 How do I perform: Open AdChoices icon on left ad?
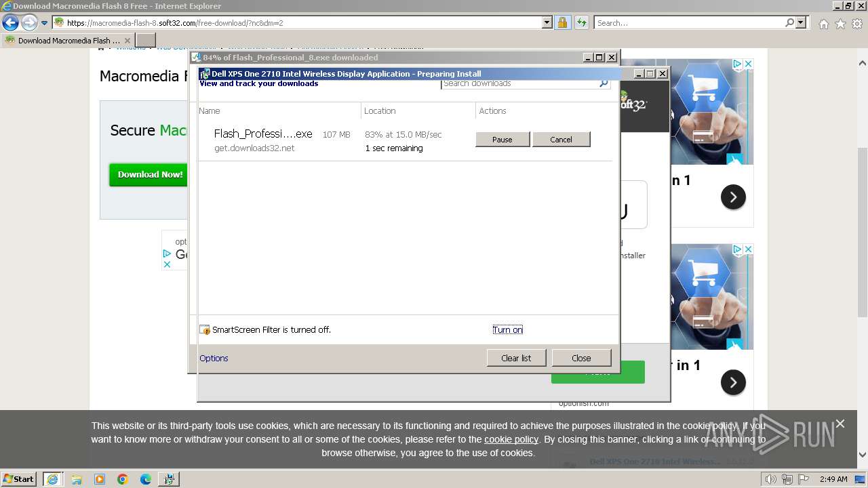point(167,253)
